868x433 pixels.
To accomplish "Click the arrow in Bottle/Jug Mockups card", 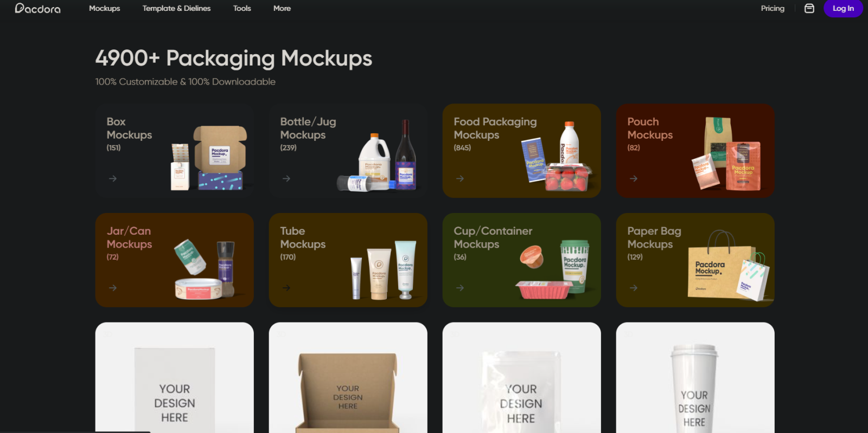I will pos(286,178).
